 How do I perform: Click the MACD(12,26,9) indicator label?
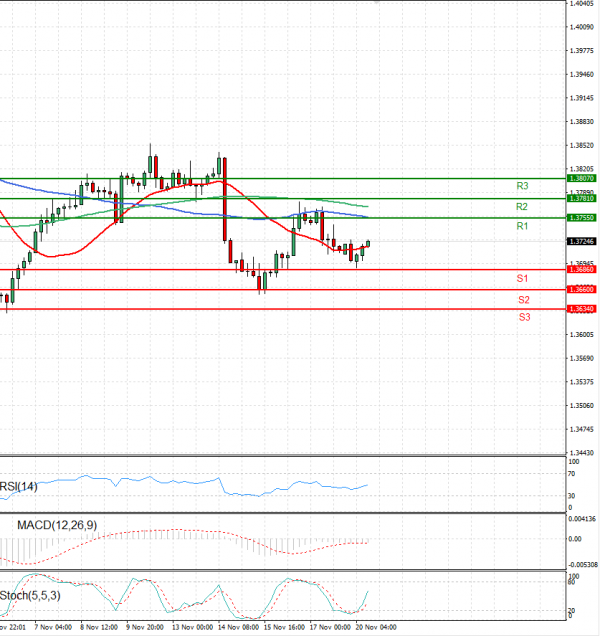(57, 525)
